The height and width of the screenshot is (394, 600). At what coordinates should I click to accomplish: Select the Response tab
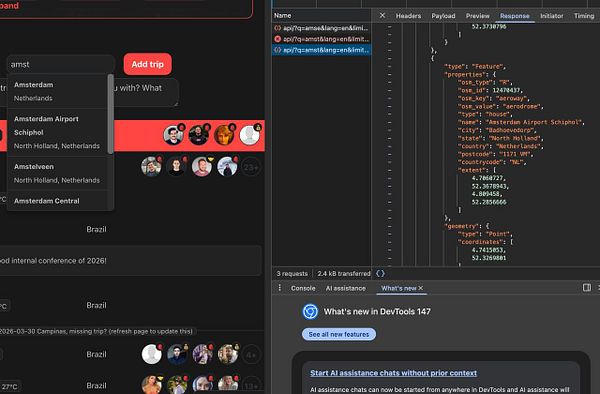pos(515,16)
